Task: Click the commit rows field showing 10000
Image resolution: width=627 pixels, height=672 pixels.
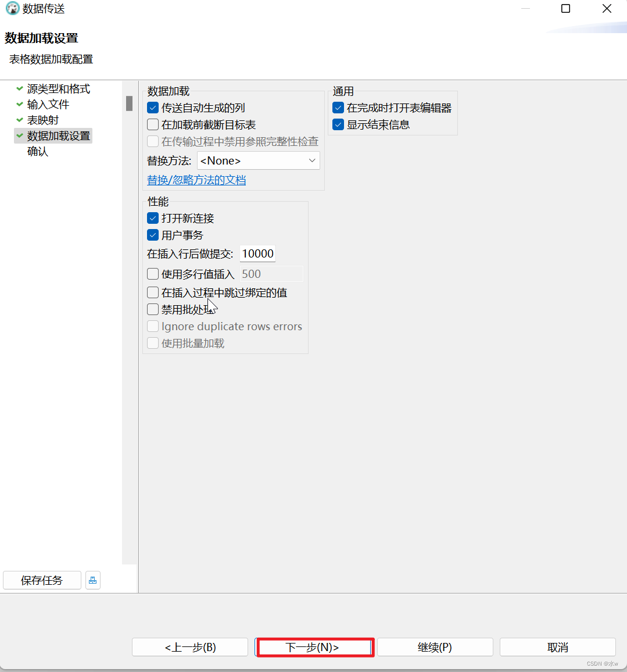Action: tap(257, 253)
